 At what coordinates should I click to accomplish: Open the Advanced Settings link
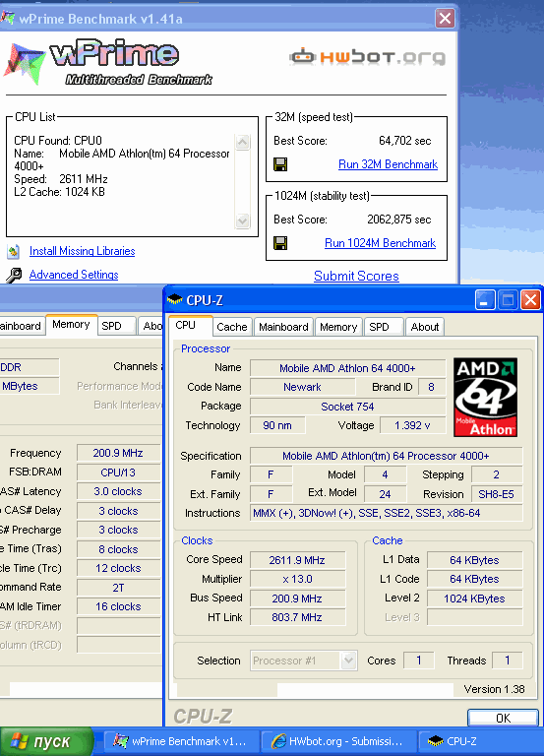pos(74,275)
